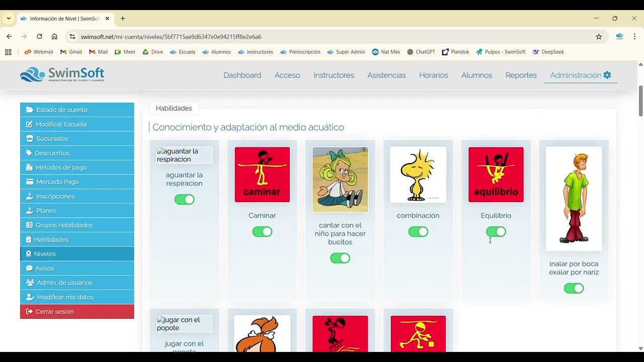Click the red Cerrar sesión button
This screenshot has height=362, width=644.
(77, 312)
